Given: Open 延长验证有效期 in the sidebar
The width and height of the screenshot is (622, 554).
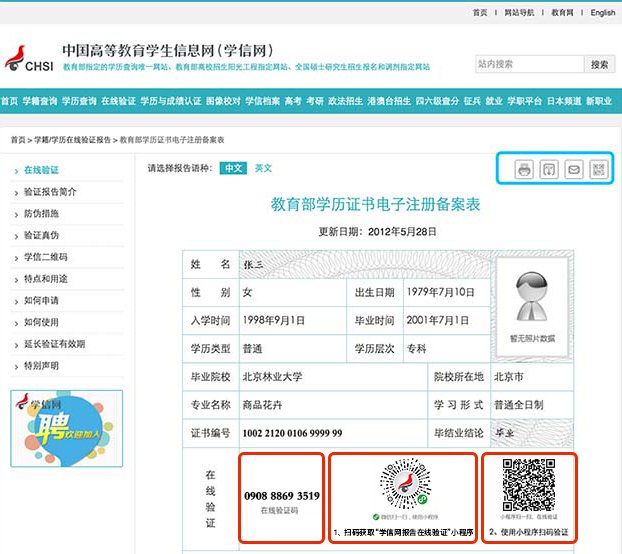Looking at the screenshot, I should pos(54,344).
